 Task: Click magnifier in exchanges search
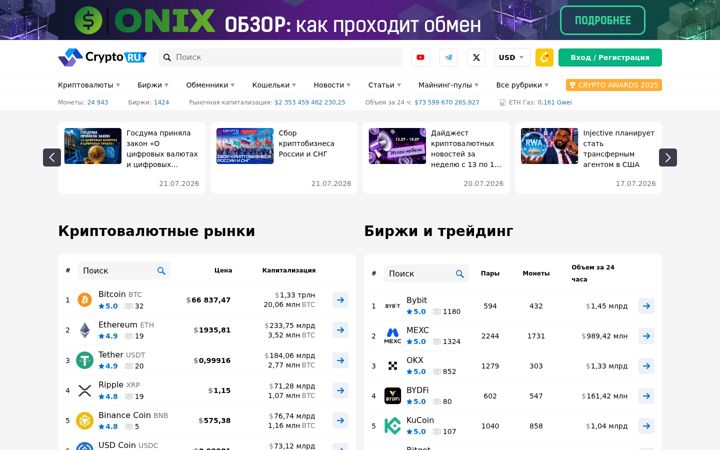(460, 274)
